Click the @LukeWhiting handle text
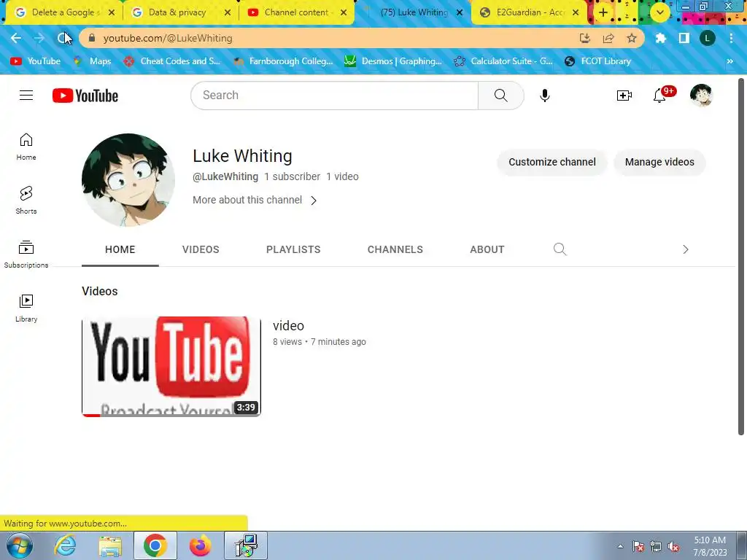Viewport: 747px width, 560px height. pos(225,176)
